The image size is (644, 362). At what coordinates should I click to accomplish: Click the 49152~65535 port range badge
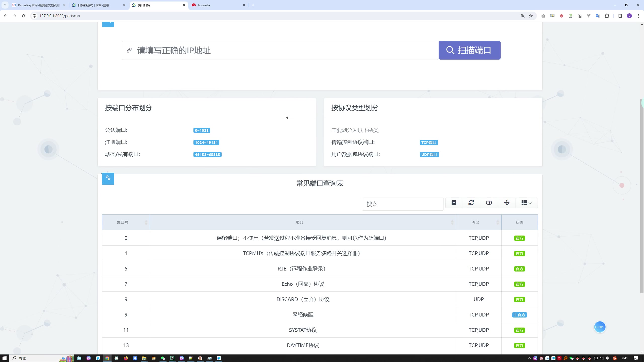pos(208,155)
